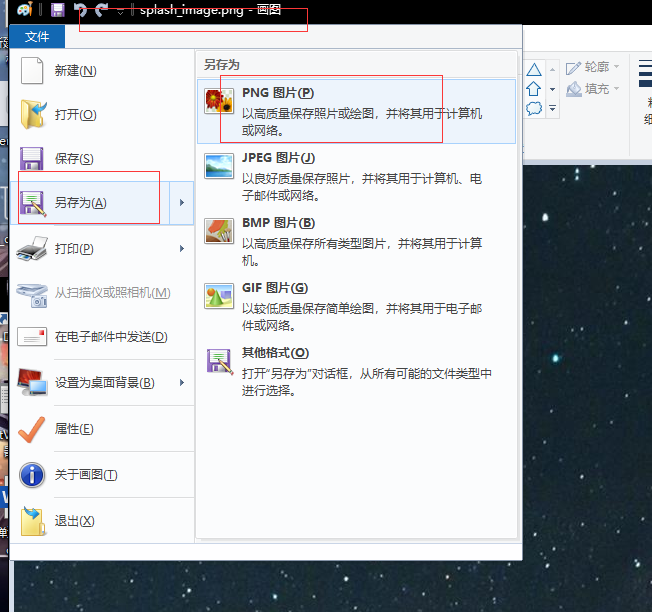This screenshot has height=612, width=652.
Task: Click the floppy disk icon beside 保存
Action: click(32, 158)
